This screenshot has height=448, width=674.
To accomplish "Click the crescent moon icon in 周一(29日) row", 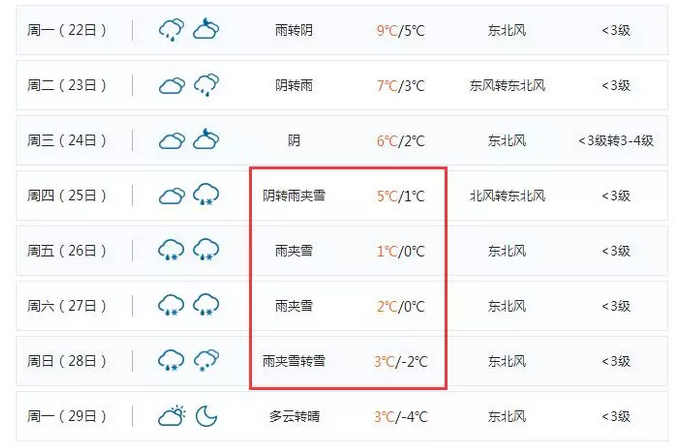I will 206,415.
